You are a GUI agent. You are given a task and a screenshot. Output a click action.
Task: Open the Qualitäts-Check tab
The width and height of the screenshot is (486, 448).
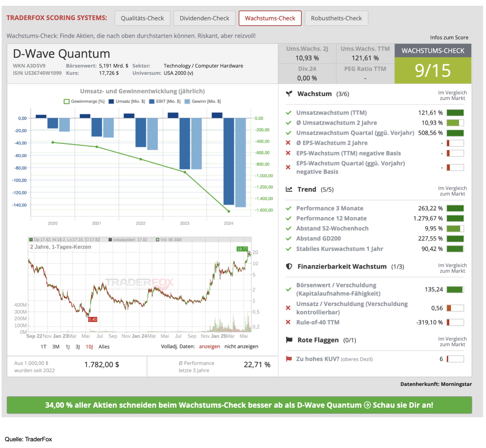tap(142, 18)
